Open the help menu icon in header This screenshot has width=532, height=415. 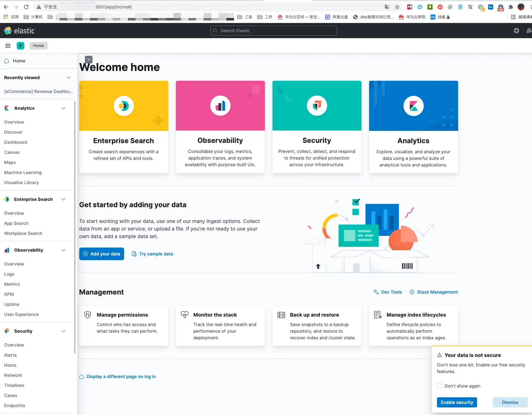517,31
